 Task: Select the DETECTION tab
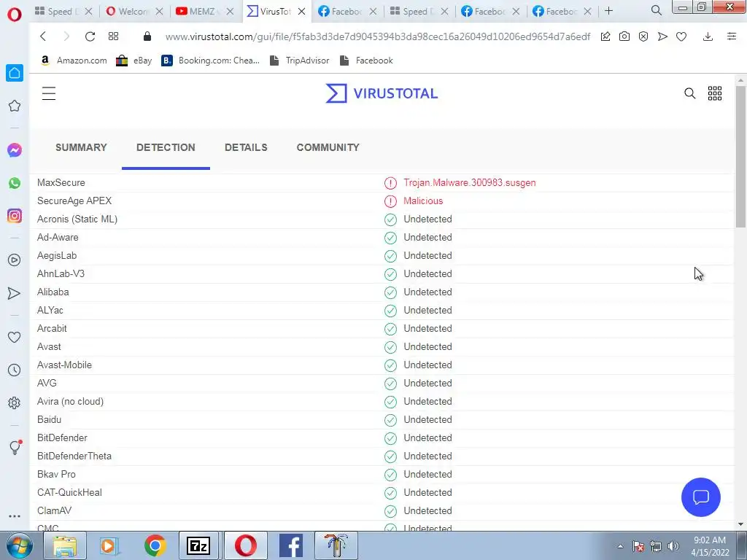pos(166,147)
